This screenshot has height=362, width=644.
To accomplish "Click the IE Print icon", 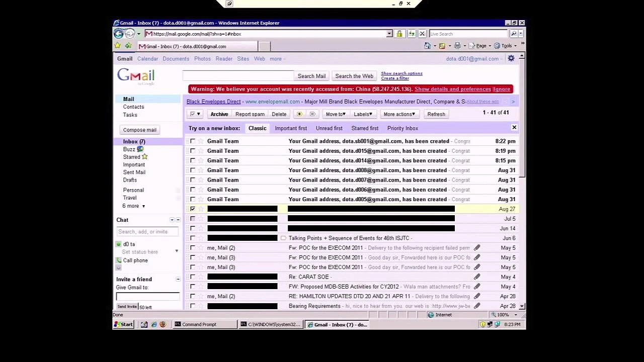I will coord(457,46).
